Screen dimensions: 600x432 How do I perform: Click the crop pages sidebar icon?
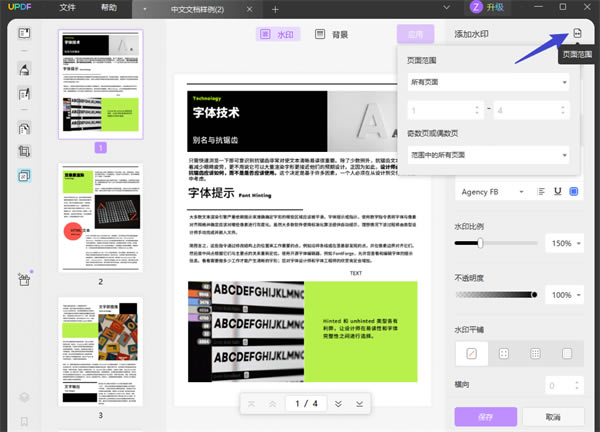coord(25,152)
